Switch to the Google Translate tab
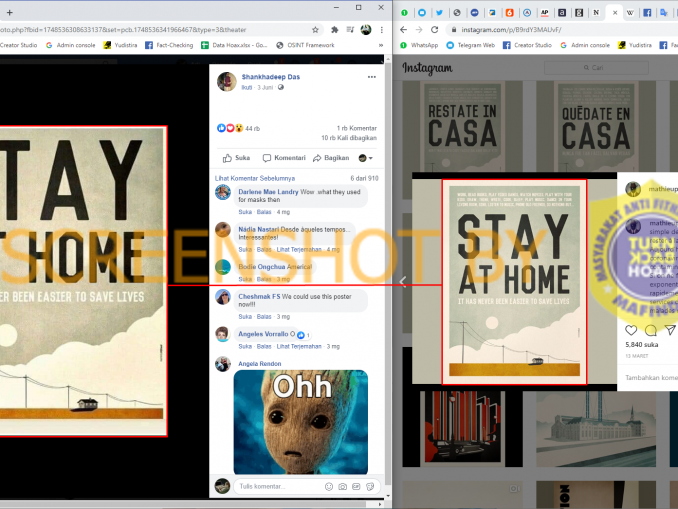This screenshot has height=509, width=678. 664,13
